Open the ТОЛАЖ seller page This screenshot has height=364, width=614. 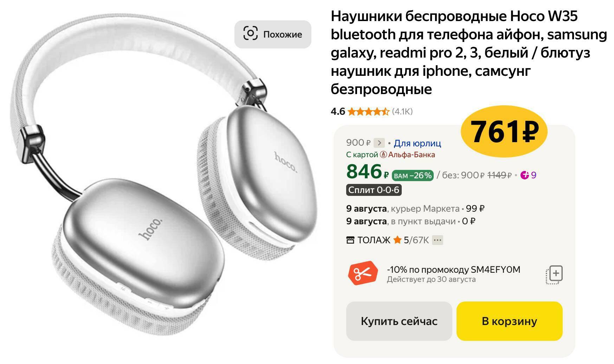[374, 240]
